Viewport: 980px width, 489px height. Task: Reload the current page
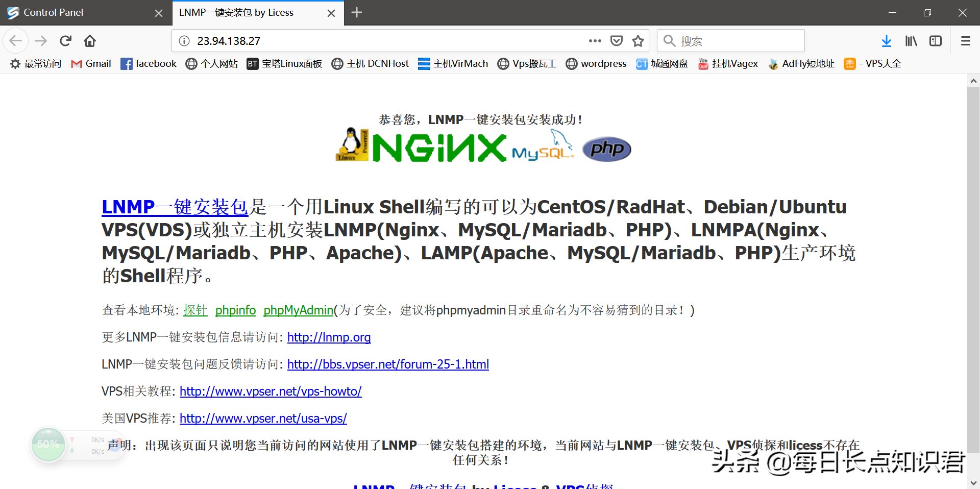[x=65, y=41]
